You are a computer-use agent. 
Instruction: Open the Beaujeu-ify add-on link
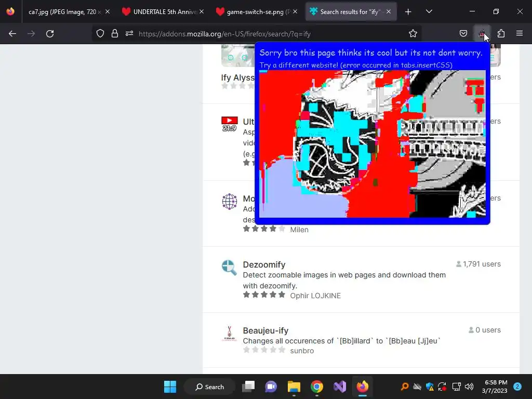click(265, 330)
